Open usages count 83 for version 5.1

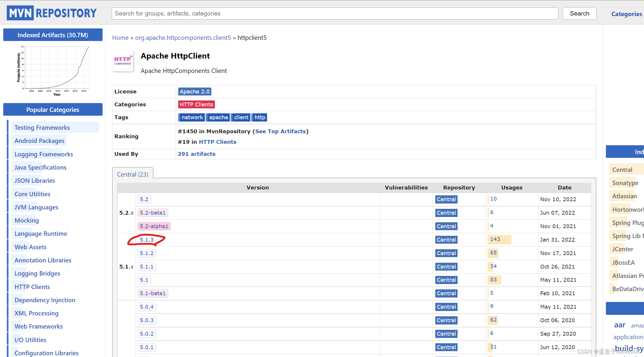pos(493,280)
